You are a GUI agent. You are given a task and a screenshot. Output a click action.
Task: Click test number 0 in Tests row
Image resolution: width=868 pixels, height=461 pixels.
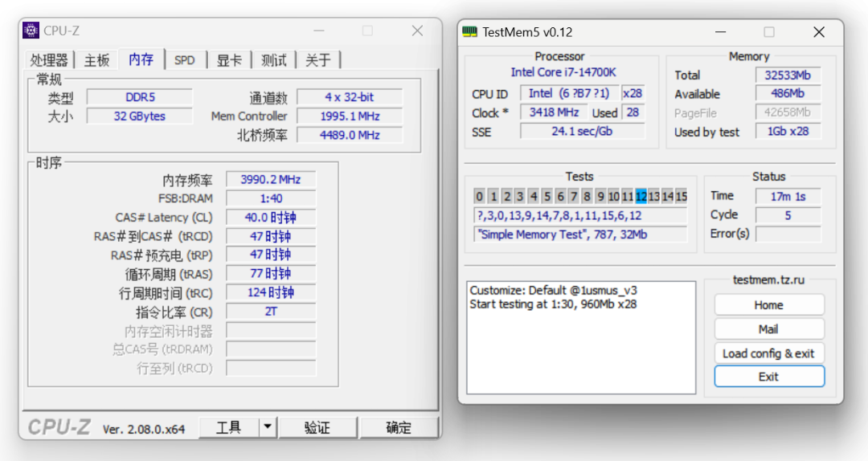click(x=480, y=196)
